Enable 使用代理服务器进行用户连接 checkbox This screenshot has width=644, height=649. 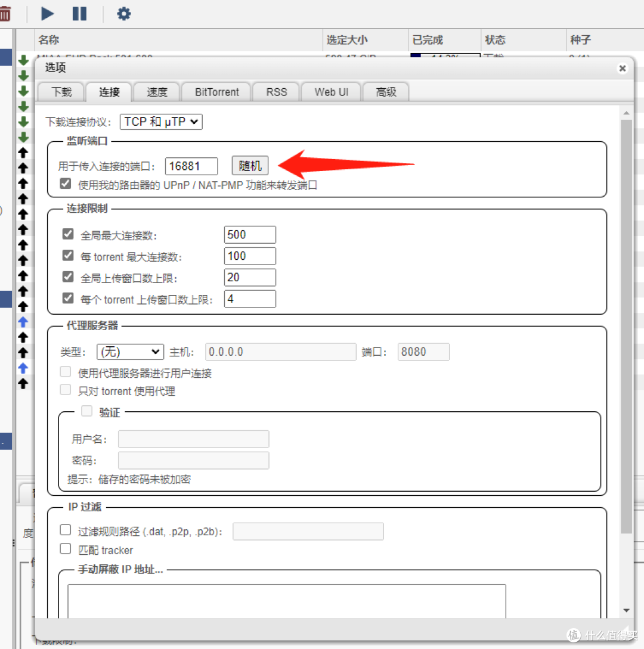65,371
